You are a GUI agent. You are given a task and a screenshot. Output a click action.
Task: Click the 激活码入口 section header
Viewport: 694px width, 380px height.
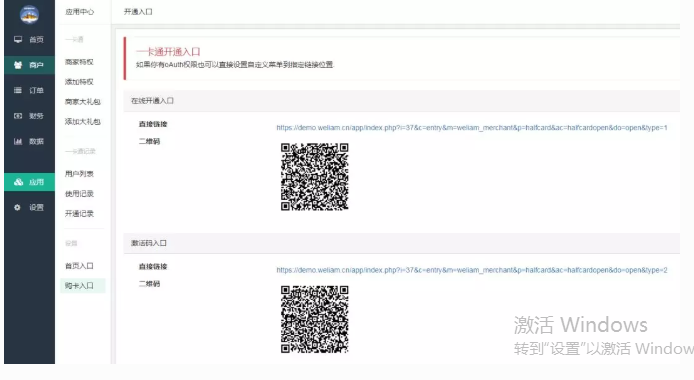tap(401, 243)
